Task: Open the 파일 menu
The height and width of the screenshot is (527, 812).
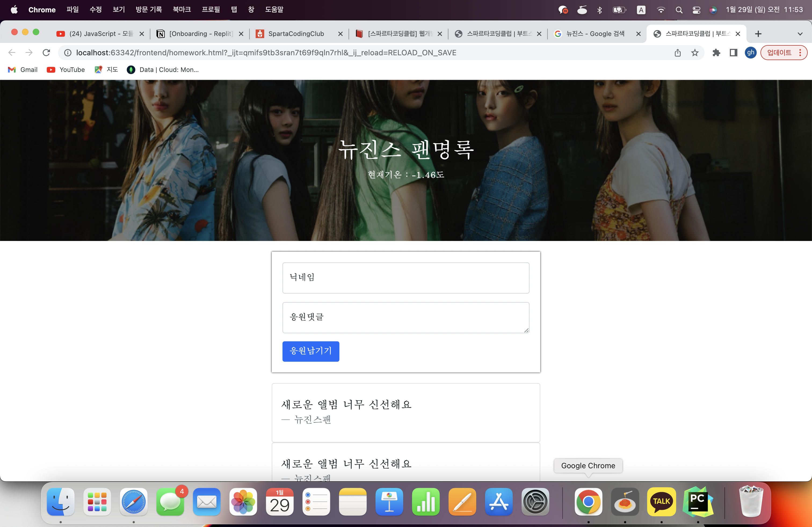Action: pos(72,10)
